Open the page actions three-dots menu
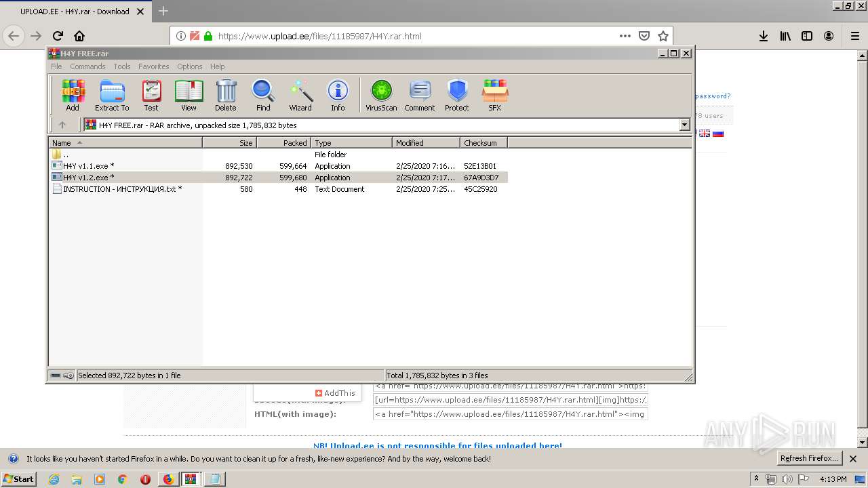This screenshot has width=868, height=488. [625, 36]
